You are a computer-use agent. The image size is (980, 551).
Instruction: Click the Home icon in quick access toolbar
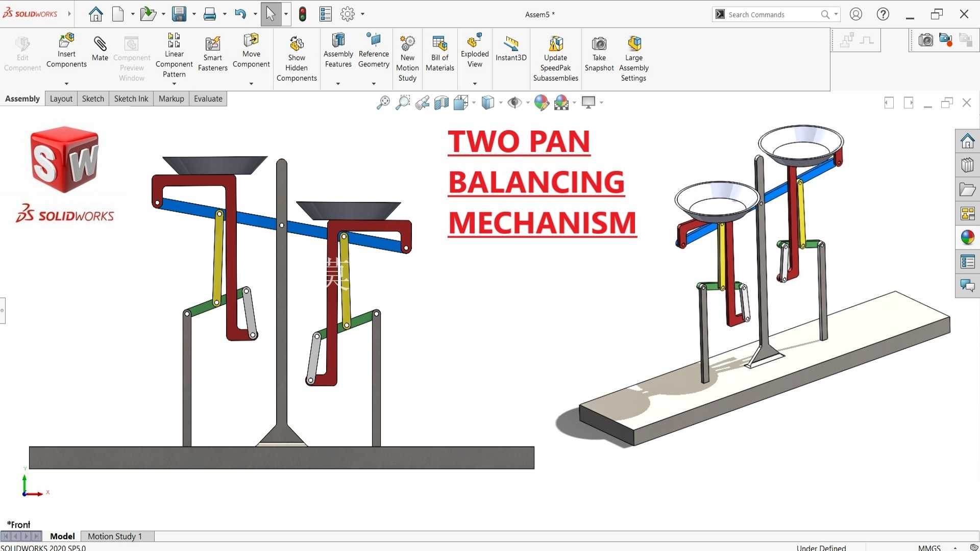pyautogui.click(x=95, y=14)
